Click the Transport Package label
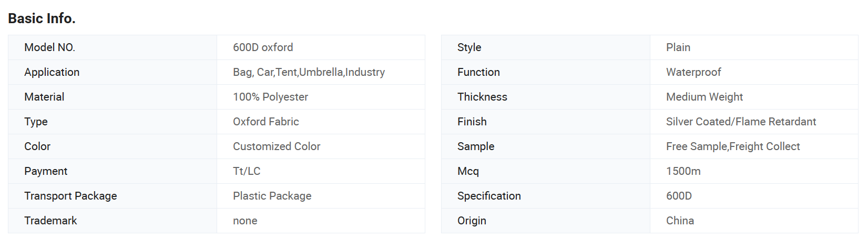 [x=70, y=196]
